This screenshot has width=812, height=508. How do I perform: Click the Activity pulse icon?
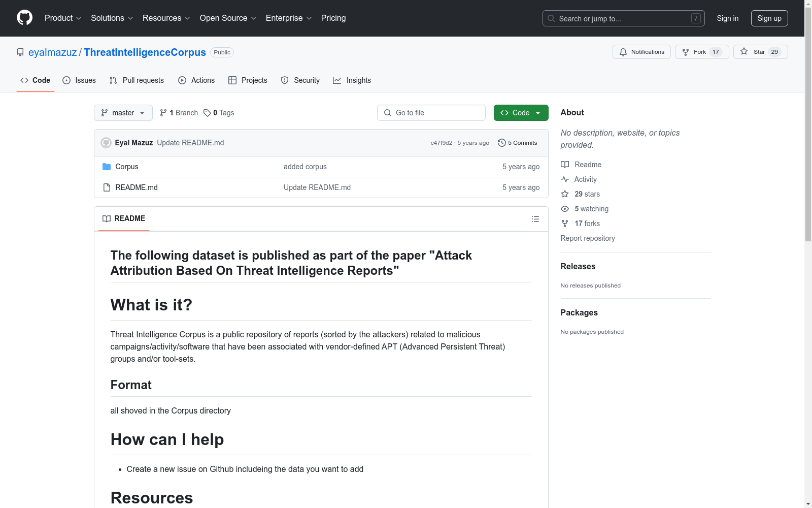565,179
